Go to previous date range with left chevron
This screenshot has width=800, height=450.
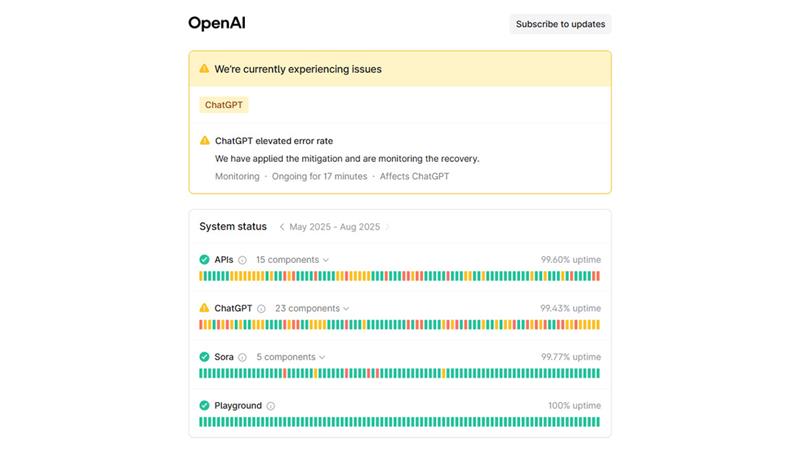[x=282, y=227]
